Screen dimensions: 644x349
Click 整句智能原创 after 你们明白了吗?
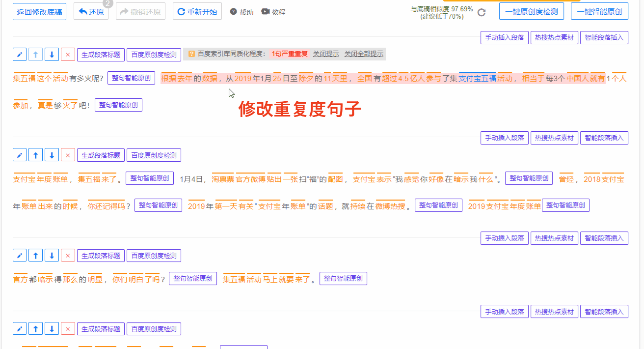point(193,279)
